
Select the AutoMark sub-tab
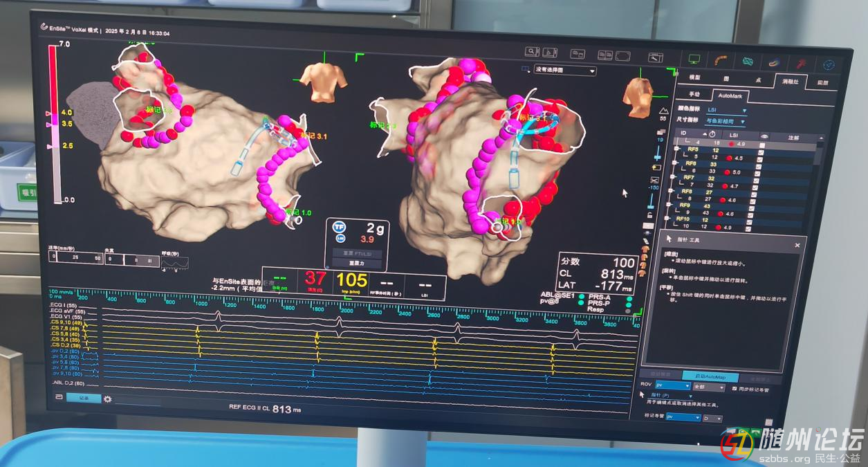[730, 95]
